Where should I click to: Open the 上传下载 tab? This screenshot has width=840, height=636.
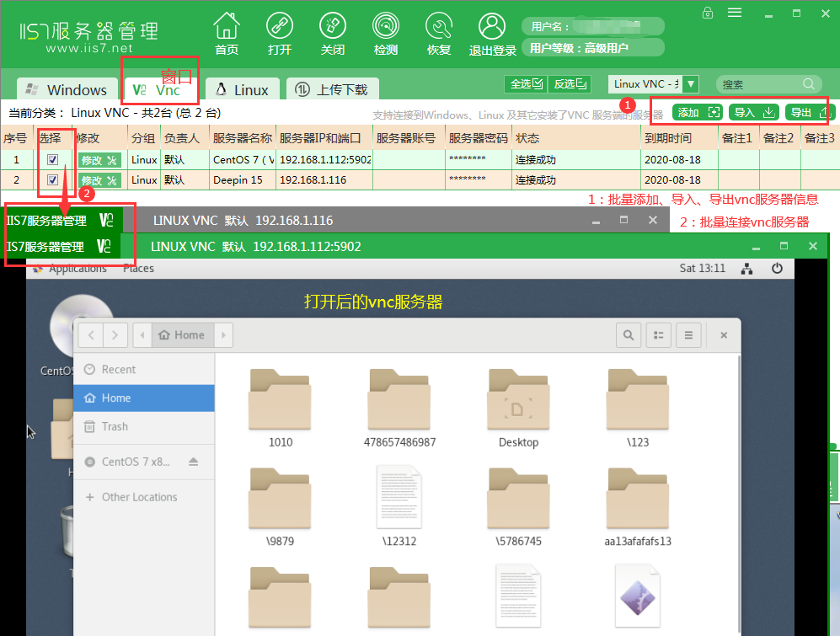(x=333, y=89)
